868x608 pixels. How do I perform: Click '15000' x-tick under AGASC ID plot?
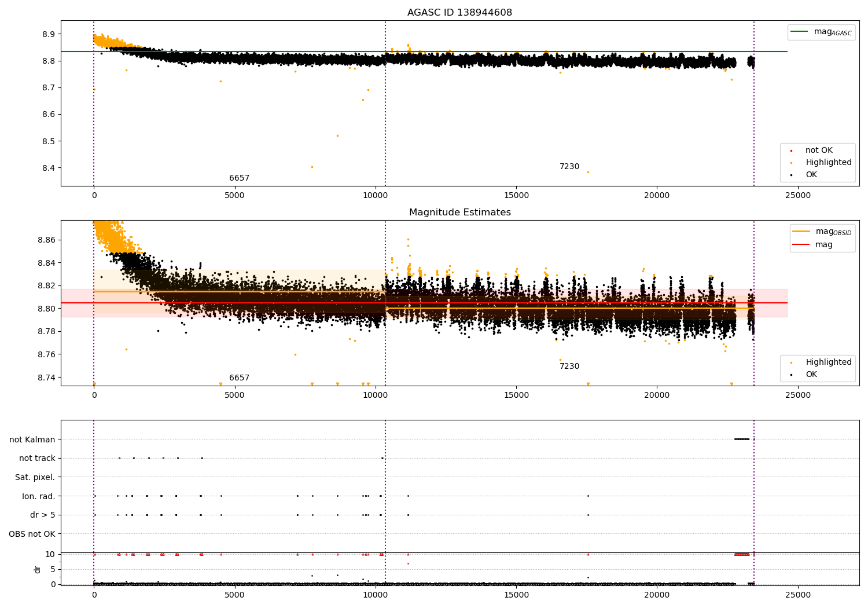tap(516, 196)
